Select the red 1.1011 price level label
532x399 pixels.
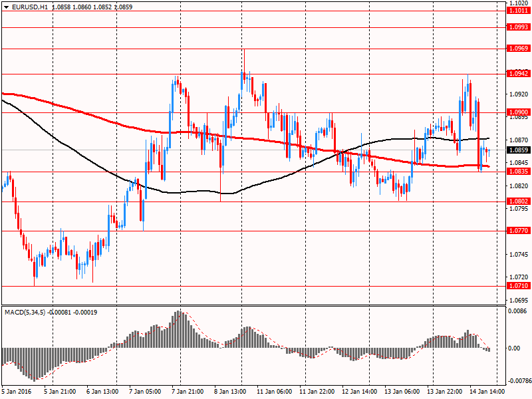click(x=518, y=11)
